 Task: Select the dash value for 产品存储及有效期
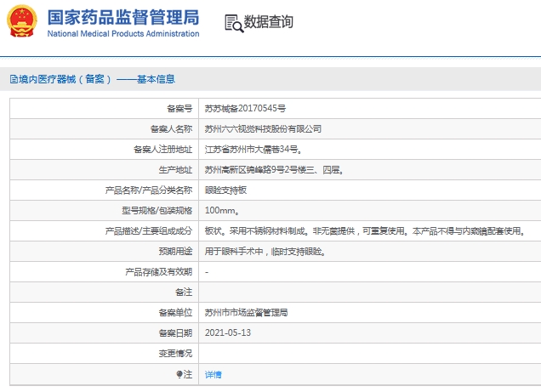tap(207, 272)
